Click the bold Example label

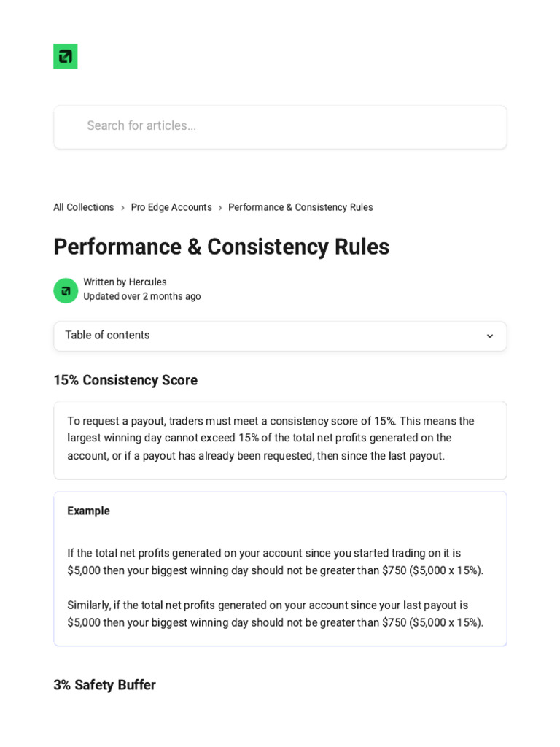pos(88,511)
